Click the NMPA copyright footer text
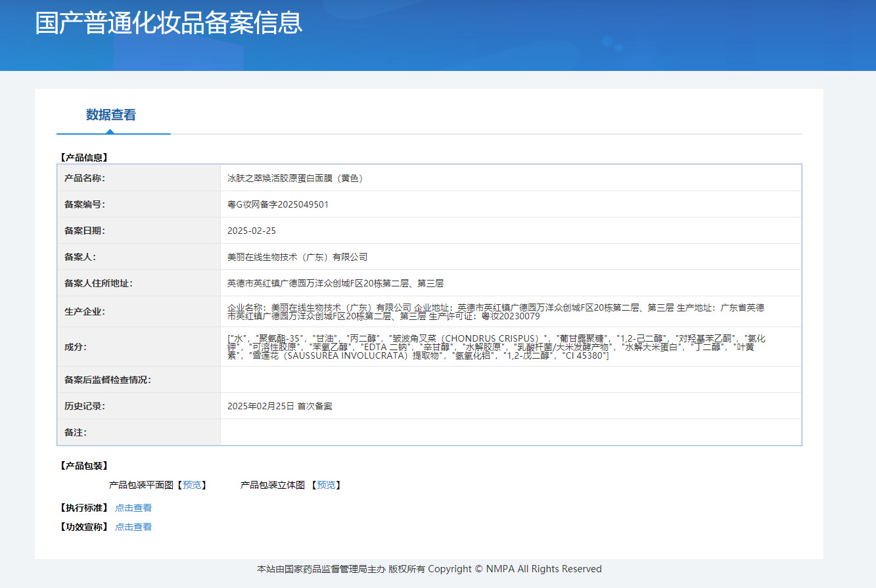 (429, 569)
